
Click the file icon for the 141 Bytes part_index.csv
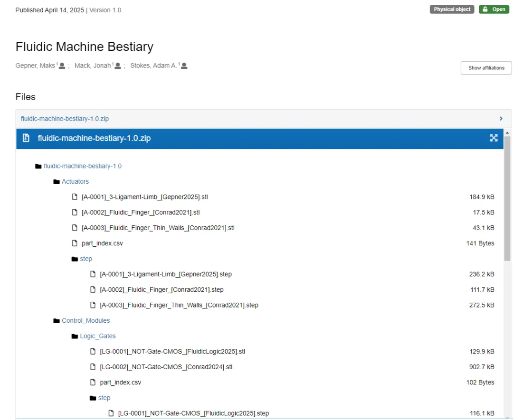[x=75, y=243]
